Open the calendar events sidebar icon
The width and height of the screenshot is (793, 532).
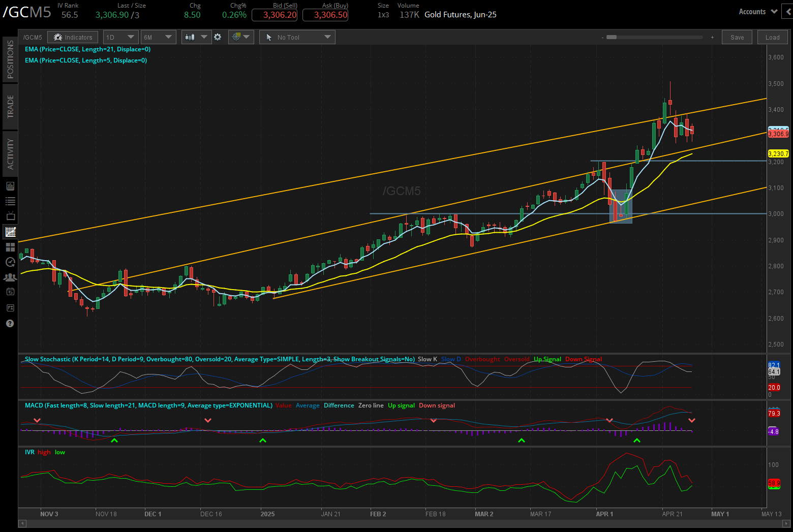(10, 292)
